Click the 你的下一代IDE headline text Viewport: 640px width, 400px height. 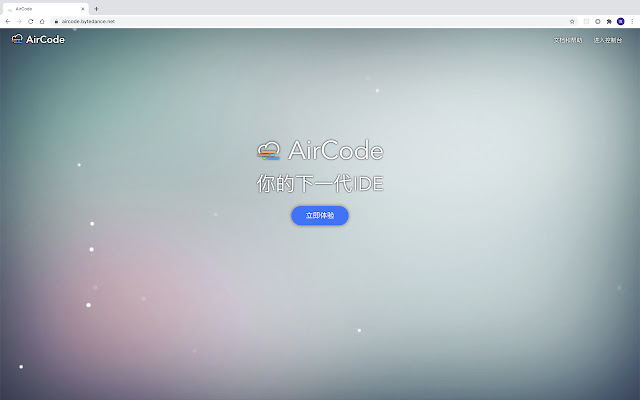click(320, 183)
